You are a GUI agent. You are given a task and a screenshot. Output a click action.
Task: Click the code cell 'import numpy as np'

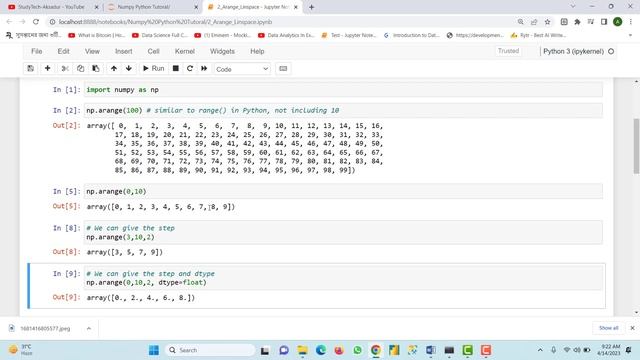point(343,90)
